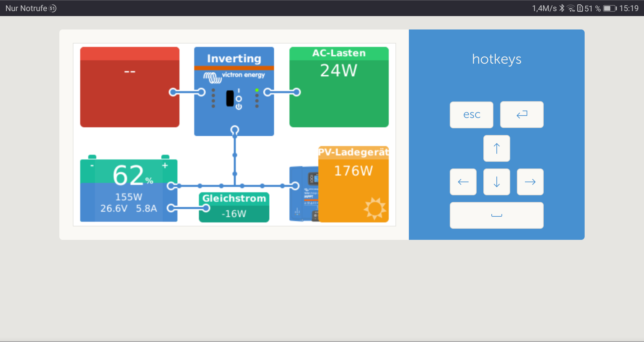Viewport: 644px width, 342px height.
Task: Tap the Bluetooth icon in status bar
Action: pos(562,8)
